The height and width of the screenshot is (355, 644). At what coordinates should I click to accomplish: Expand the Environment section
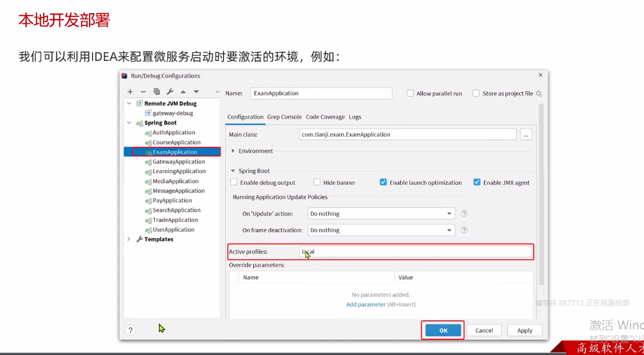coord(233,151)
